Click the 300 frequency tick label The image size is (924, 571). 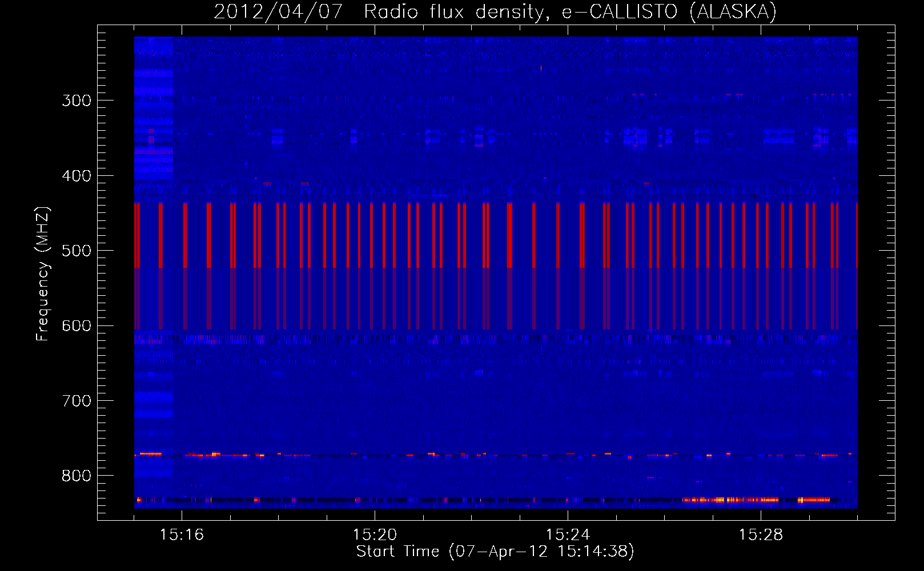[x=77, y=100]
